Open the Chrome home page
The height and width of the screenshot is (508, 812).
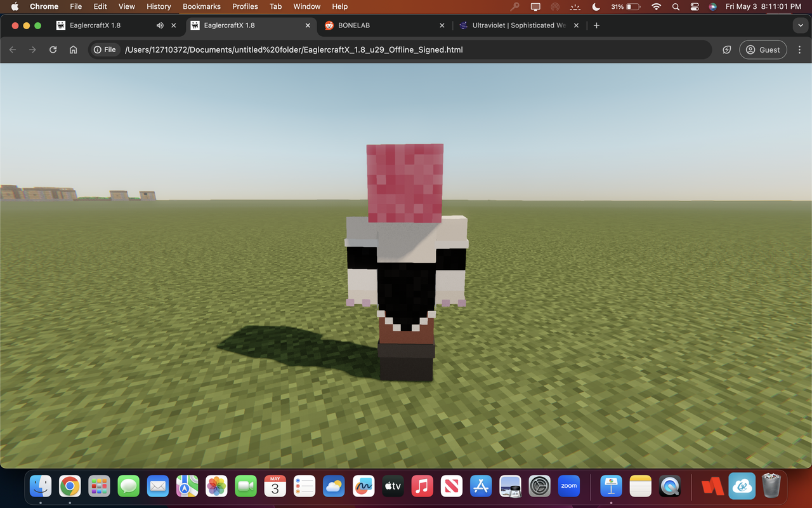pos(74,50)
